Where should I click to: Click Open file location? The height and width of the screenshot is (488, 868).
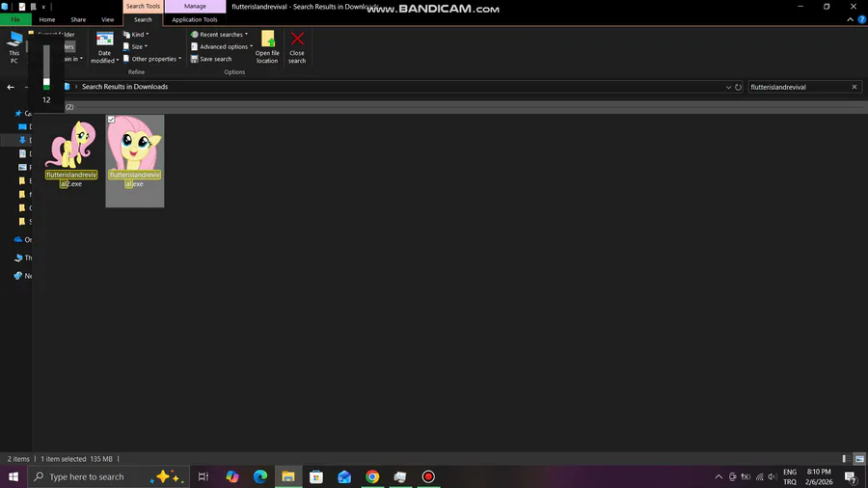point(267,47)
